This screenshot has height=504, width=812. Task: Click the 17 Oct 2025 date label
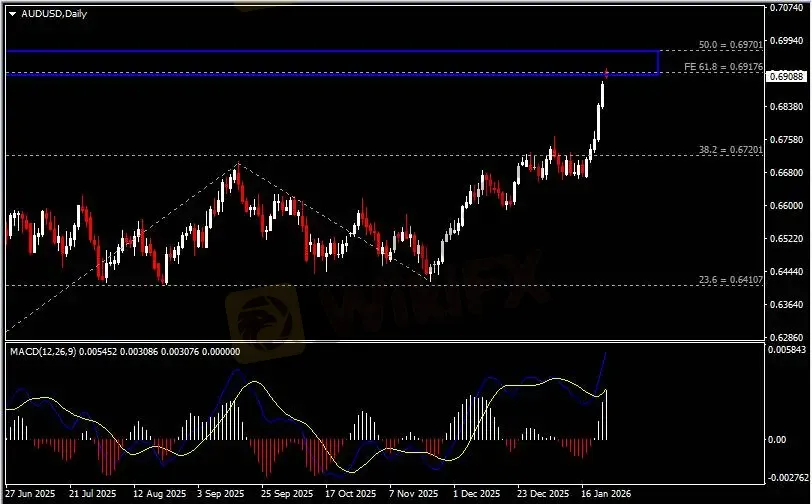click(x=351, y=494)
